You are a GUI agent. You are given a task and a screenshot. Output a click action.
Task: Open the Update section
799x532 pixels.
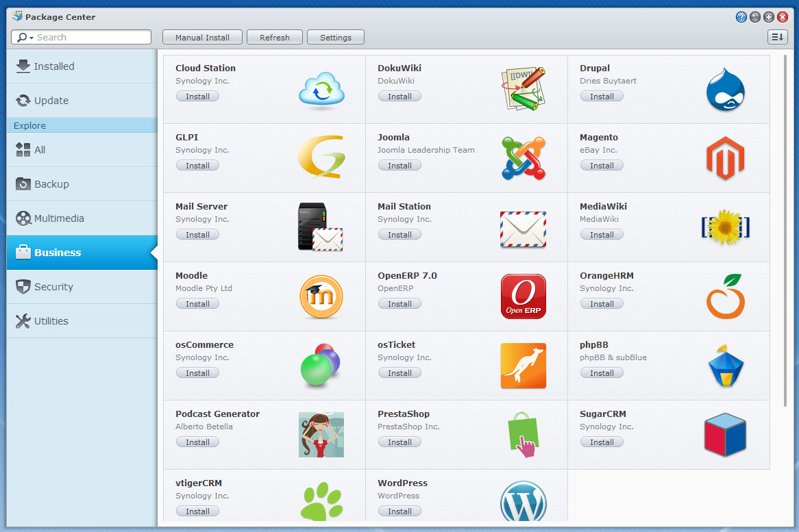(82, 100)
